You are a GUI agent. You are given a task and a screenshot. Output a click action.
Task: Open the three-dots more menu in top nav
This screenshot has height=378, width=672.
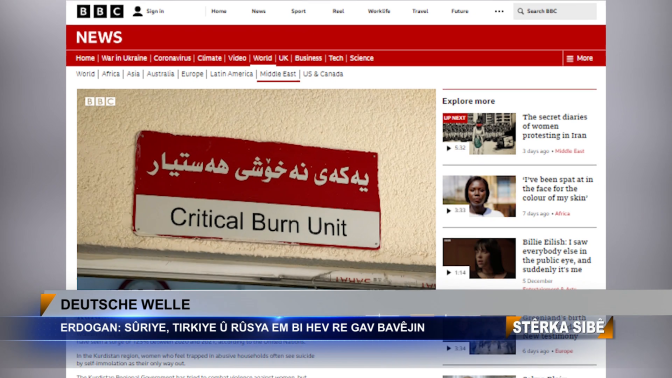499,11
